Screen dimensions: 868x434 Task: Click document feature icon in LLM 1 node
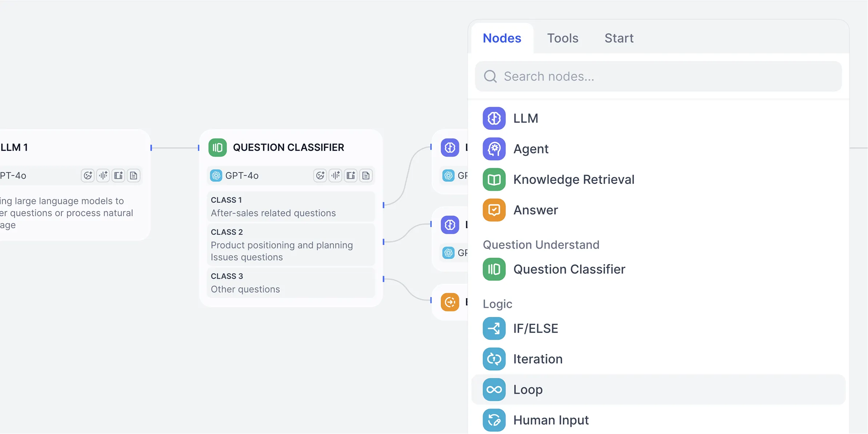(x=133, y=176)
